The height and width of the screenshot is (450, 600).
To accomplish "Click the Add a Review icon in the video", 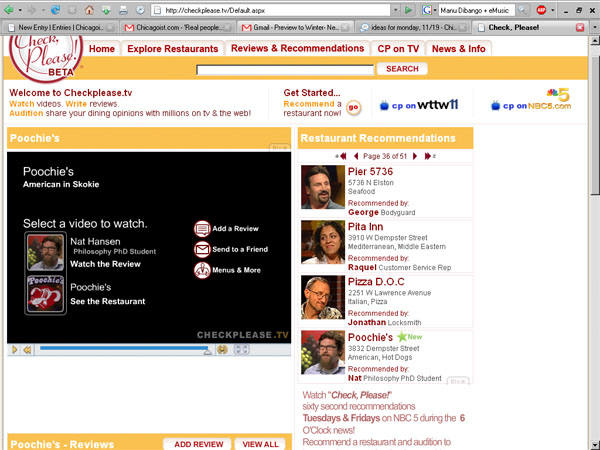I will click(202, 229).
